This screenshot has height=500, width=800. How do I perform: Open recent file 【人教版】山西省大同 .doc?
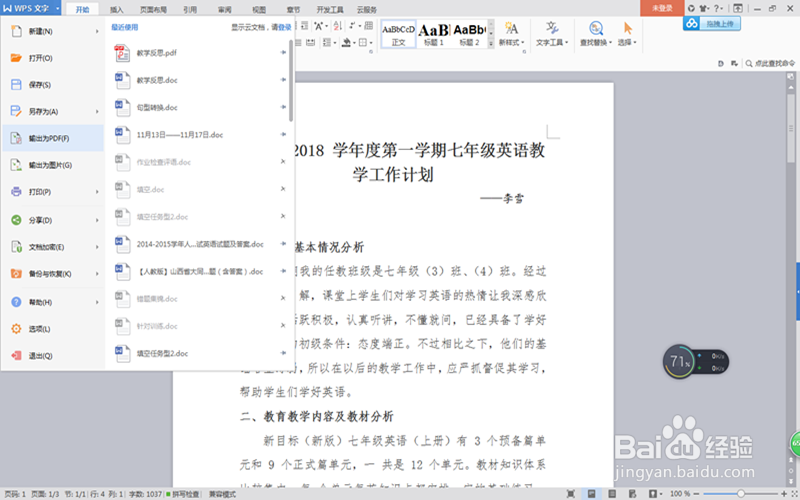tap(199, 271)
